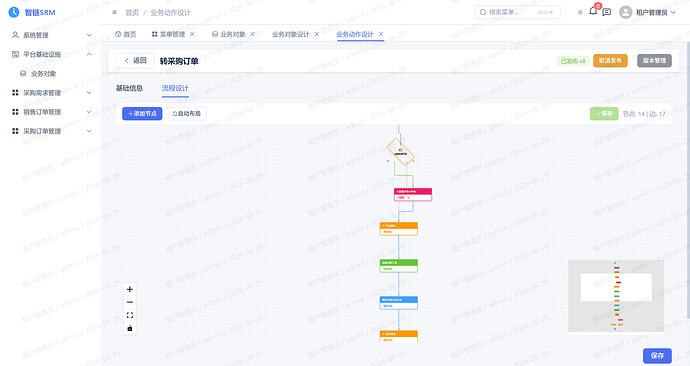
Task: Open the notification bell icon
Action: 593,11
